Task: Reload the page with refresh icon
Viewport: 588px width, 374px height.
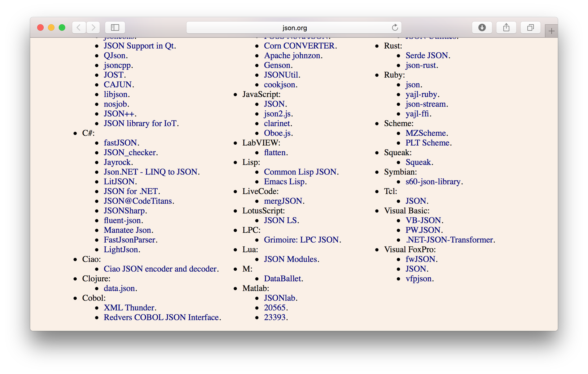Action: [395, 28]
